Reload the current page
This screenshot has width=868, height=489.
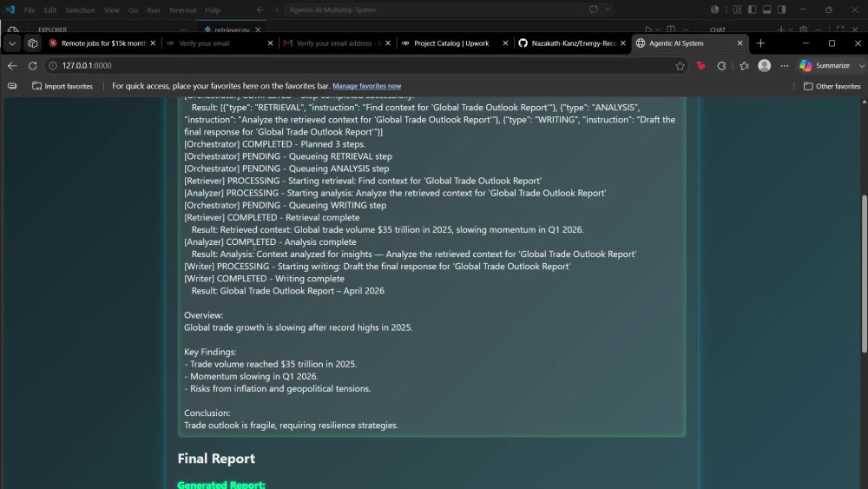(x=33, y=65)
